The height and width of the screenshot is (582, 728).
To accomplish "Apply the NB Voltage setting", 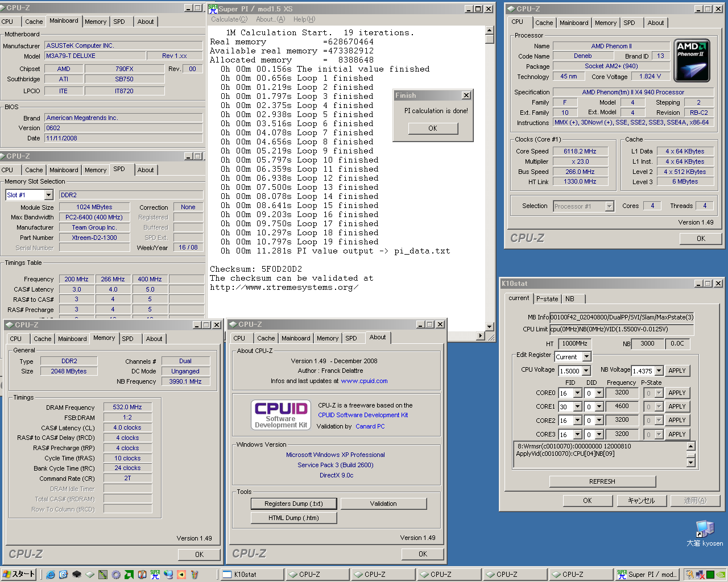I will [677, 371].
